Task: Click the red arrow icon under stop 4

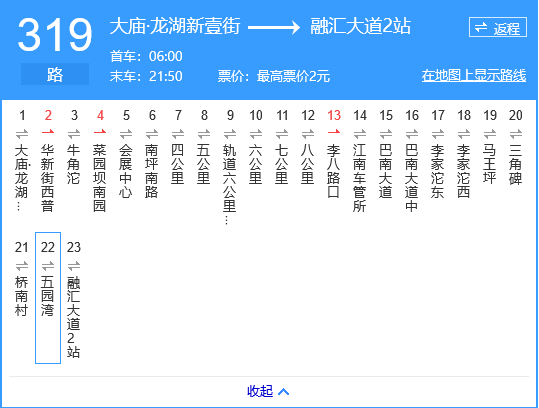Action: [x=100, y=132]
